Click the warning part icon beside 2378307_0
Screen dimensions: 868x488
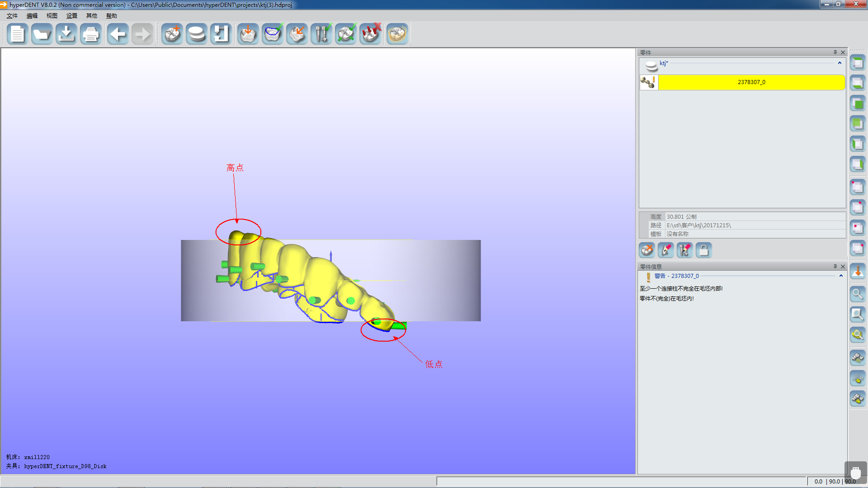click(x=649, y=82)
